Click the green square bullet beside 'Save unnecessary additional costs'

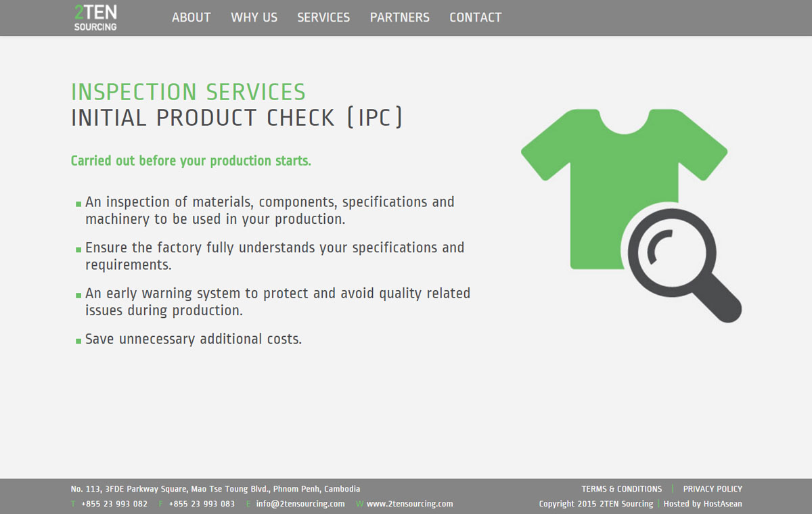pyautogui.click(x=78, y=341)
